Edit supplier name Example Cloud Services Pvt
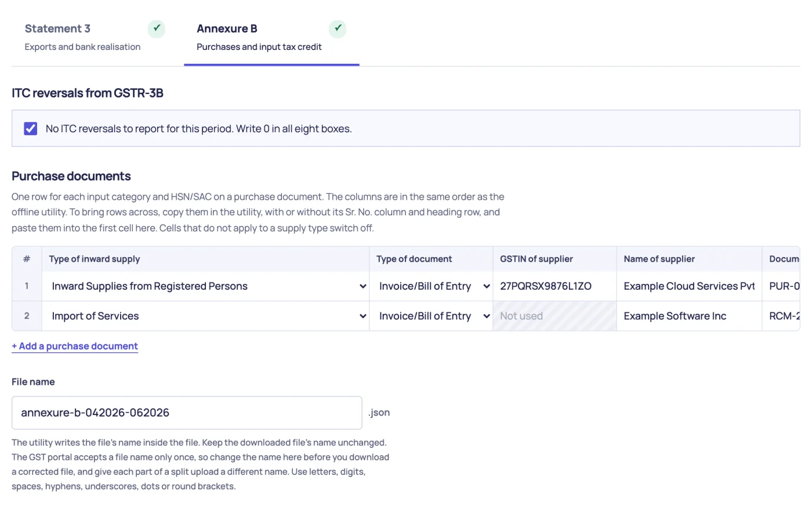 pyautogui.click(x=689, y=286)
